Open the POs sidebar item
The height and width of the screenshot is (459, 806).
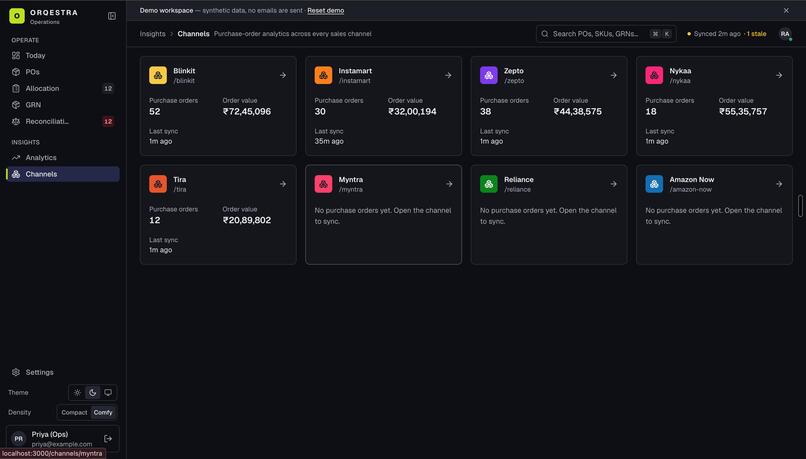[x=63, y=72]
